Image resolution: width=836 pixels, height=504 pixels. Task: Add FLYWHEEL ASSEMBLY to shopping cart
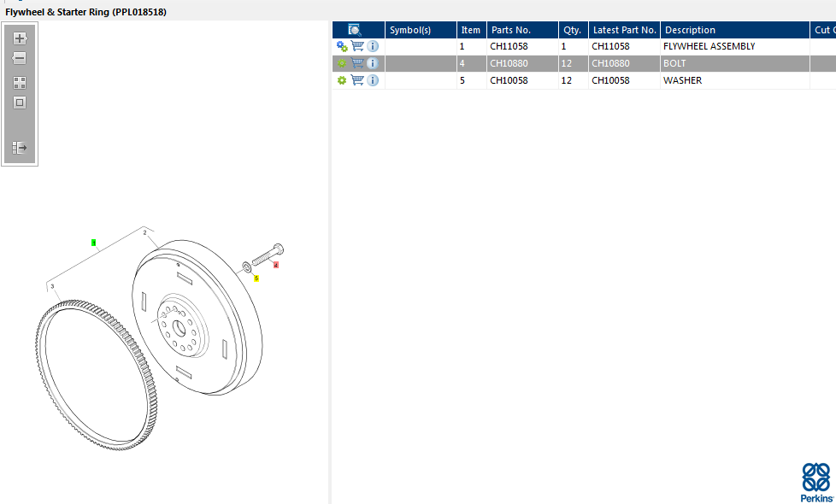(357, 46)
